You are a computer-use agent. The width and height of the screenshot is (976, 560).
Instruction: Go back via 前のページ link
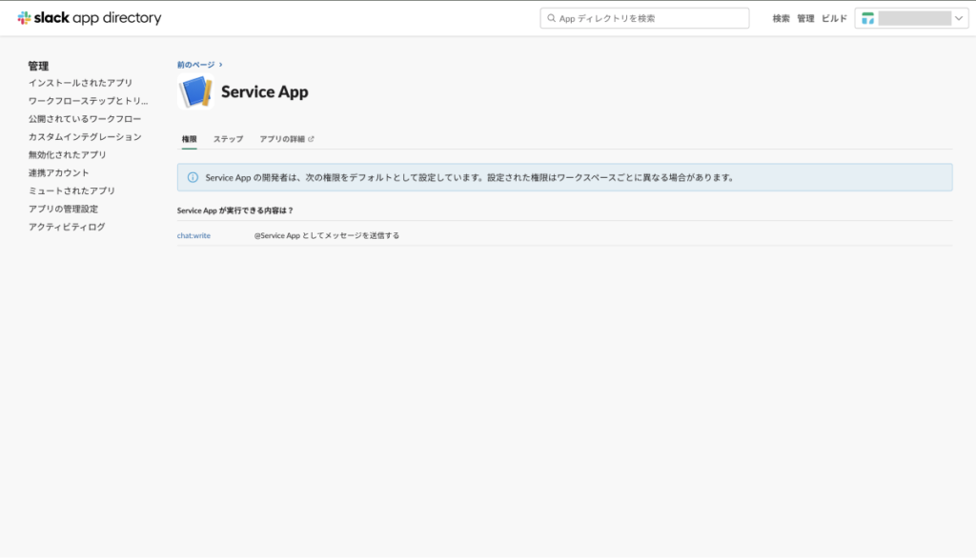point(199,65)
